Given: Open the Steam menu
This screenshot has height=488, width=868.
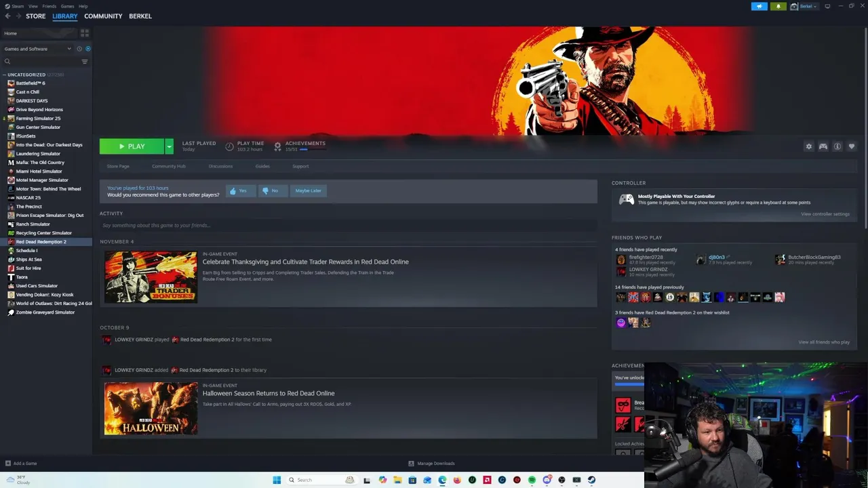Looking at the screenshot, I should [18, 6].
